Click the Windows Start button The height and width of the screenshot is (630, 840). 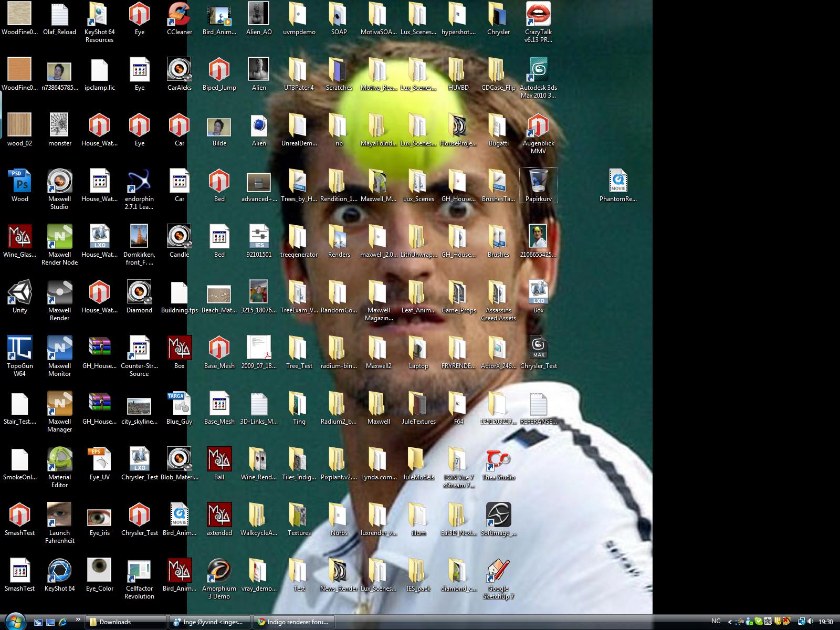[x=15, y=622]
